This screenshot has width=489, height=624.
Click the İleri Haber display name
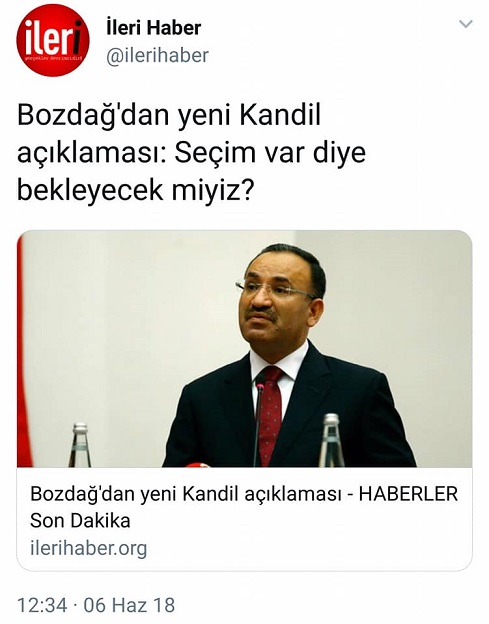[154, 28]
